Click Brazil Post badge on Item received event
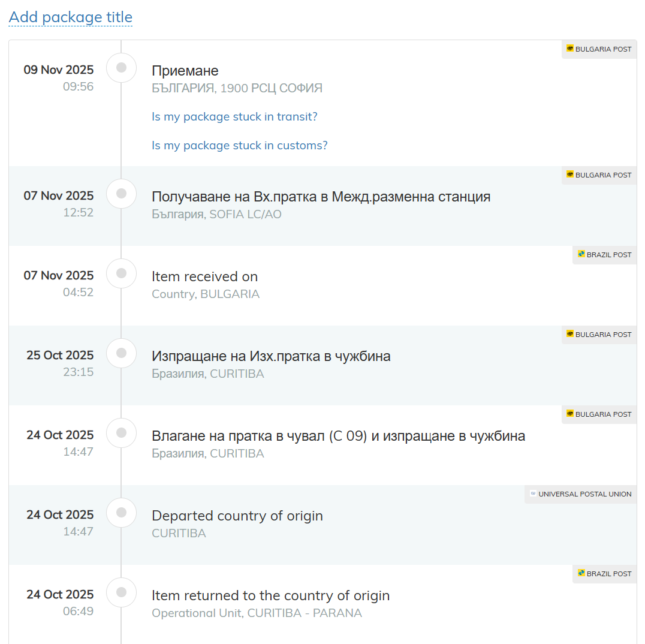 click(x=604, y=255)
